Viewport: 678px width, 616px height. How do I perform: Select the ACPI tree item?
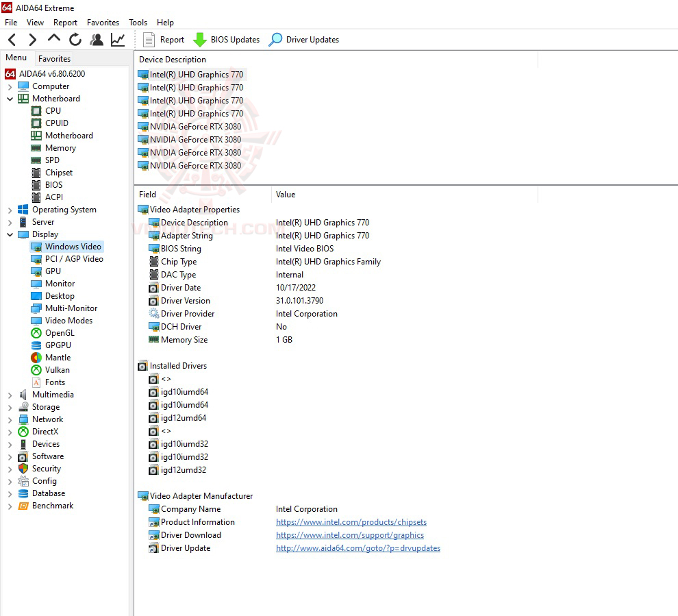point(54,197)
